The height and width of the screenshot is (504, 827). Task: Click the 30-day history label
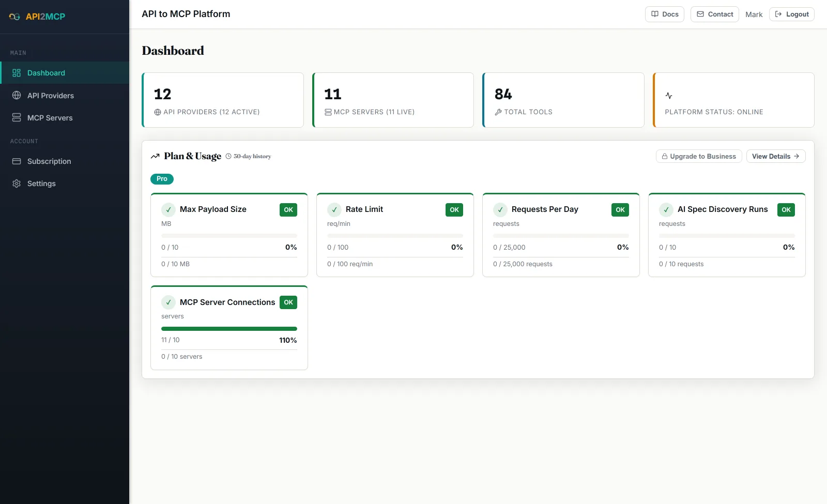(252, 156)
